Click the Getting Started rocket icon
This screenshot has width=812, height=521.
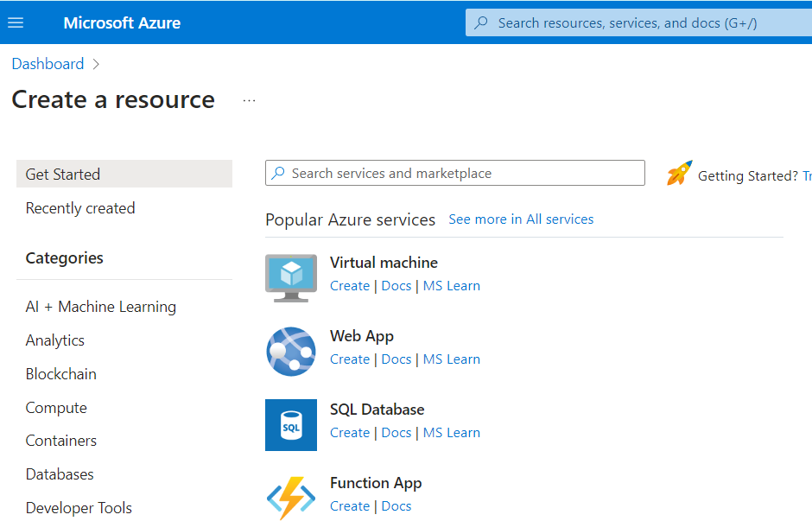[x=679, y=173]
